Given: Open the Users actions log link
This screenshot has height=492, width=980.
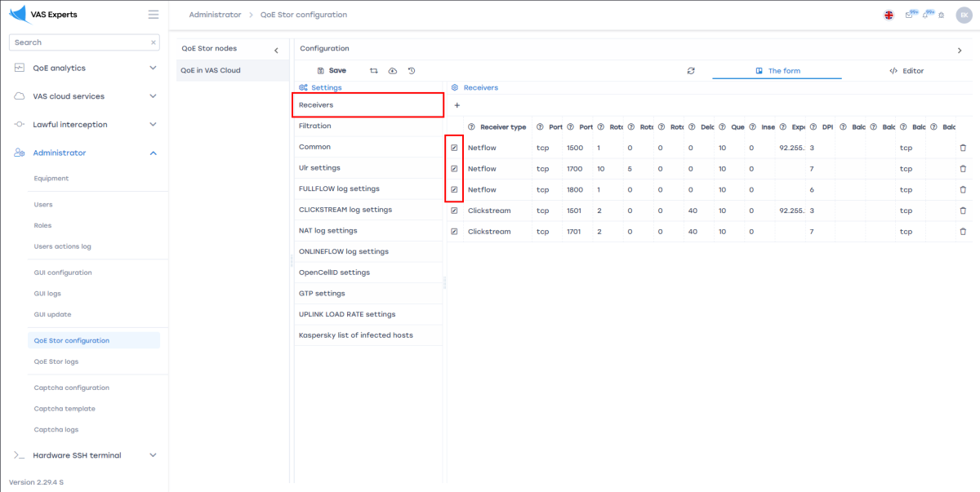Looking at the screenshot, I should tap(62, 246).
